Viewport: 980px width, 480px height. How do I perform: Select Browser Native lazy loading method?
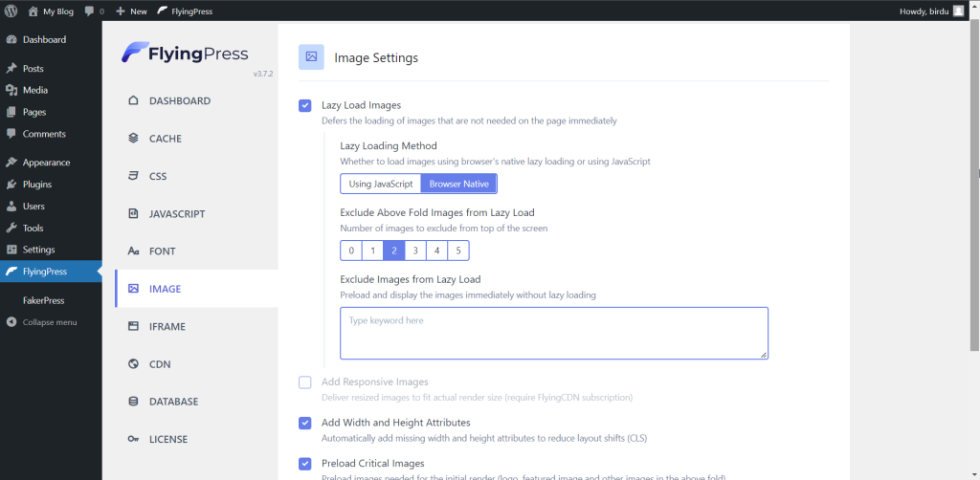[459, 185]
